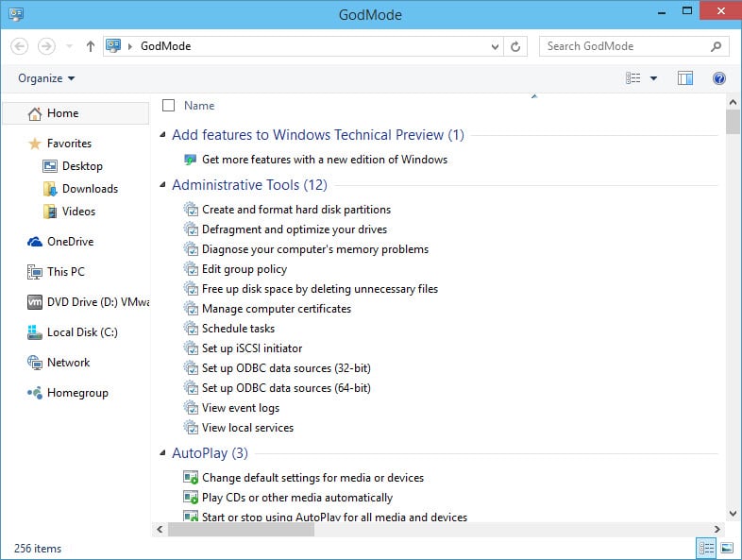Open Desktop under Favorites

82,166
